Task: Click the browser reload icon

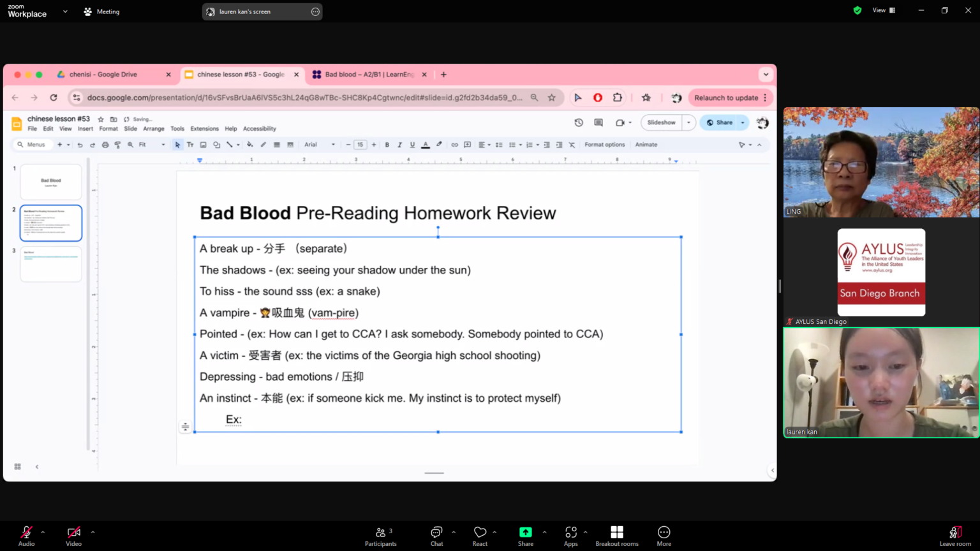Action: pyautogui.click(x=54, y=98)
